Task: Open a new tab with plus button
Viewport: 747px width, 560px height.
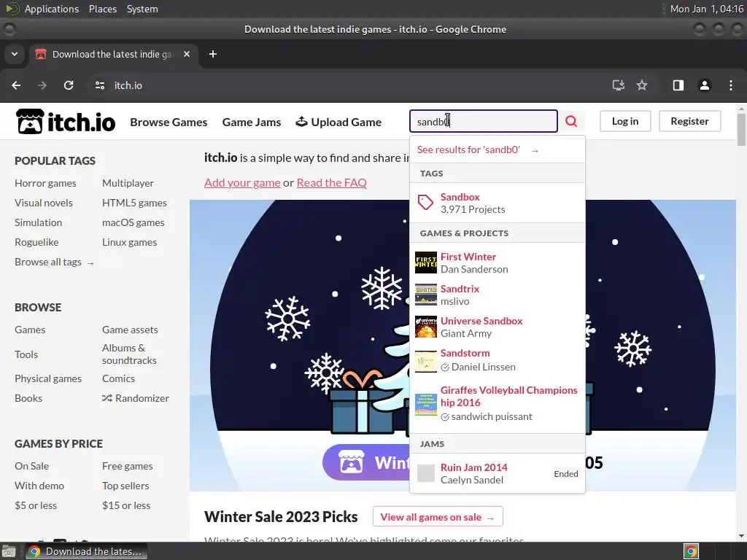Action: [213, 54]
